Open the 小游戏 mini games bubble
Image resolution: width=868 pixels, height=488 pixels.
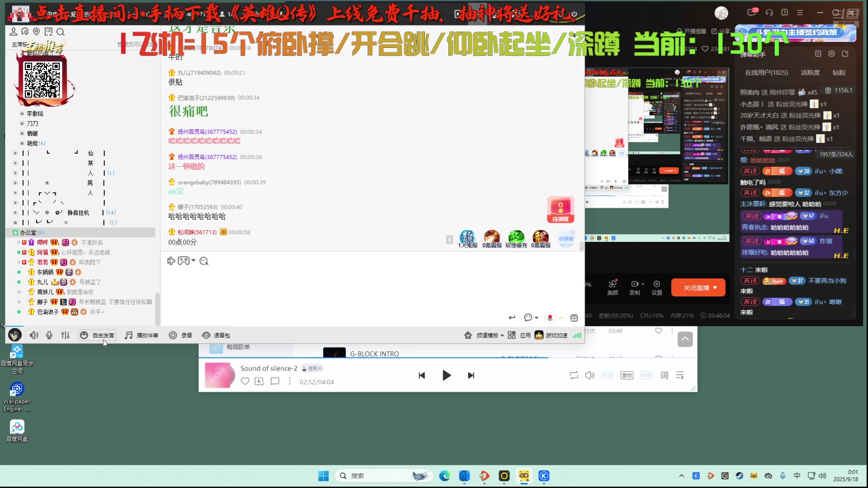[x=566, y=239]
